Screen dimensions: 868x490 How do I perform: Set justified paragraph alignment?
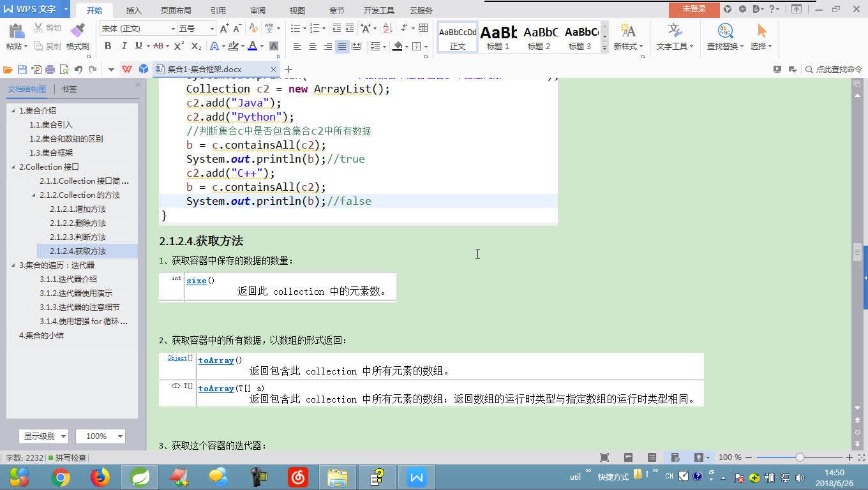342,47
